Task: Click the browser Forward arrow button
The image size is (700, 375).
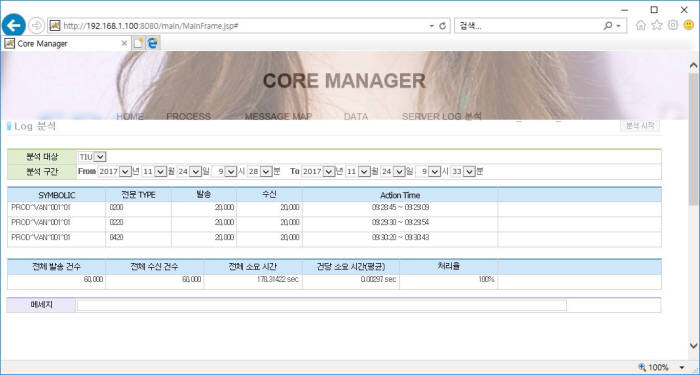Action: click(x=37, y=25)
